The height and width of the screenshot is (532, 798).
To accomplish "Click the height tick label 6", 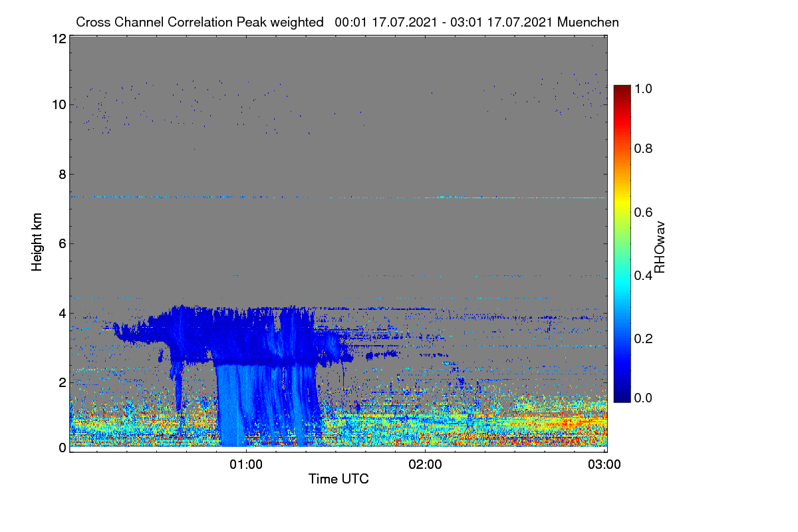I will click(63, 243).
